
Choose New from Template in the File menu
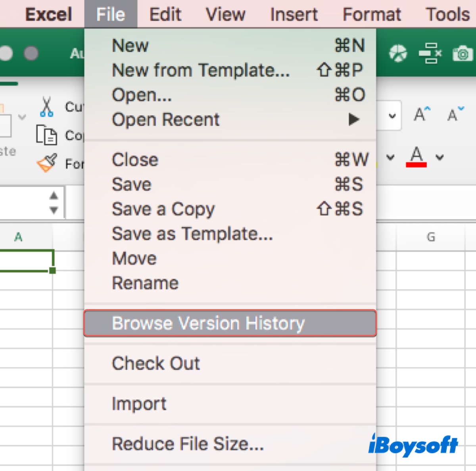(201, 70)
